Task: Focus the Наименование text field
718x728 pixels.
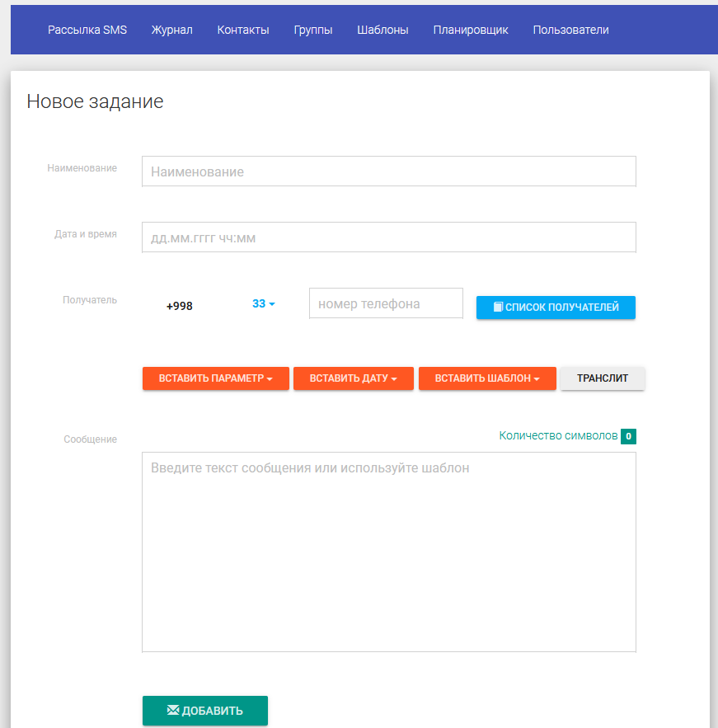Action: tap(388, 171)
